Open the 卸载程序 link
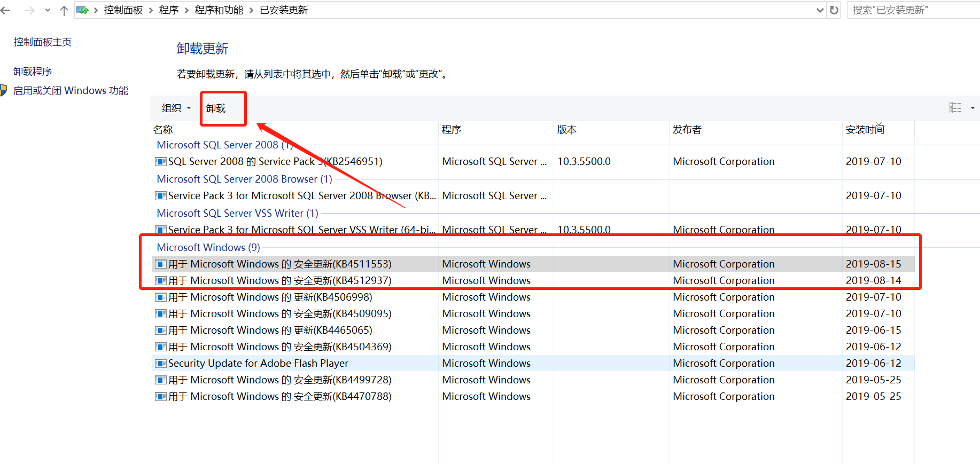This screenshot has width=980, height=464. pyautogui.click(x=33, y=72)
